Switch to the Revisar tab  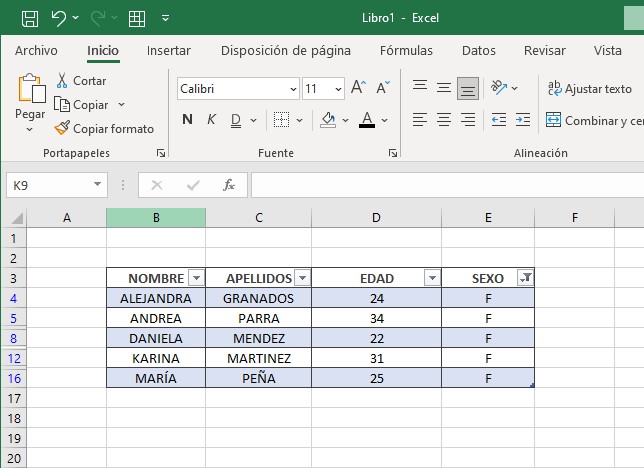coord(545,51)
